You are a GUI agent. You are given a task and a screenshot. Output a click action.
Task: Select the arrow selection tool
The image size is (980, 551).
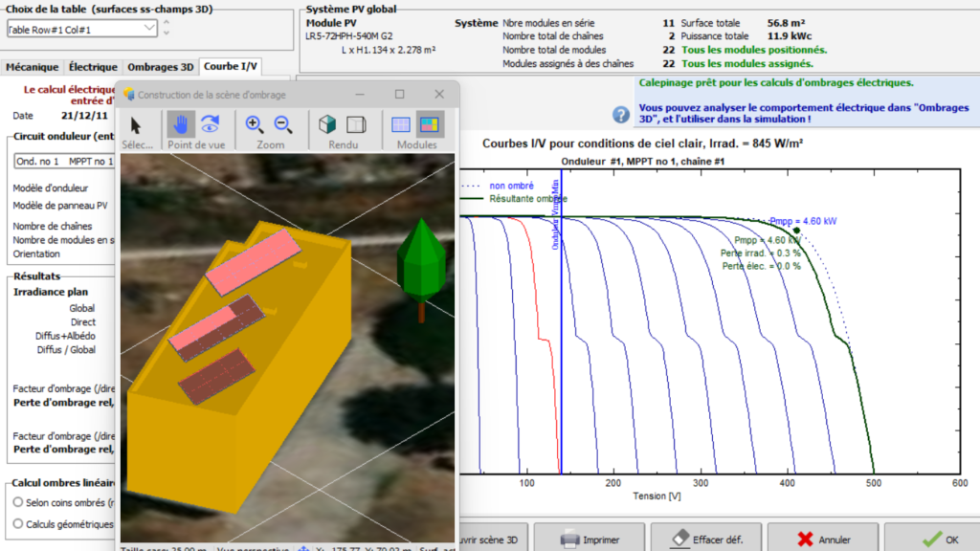point(136,125)
